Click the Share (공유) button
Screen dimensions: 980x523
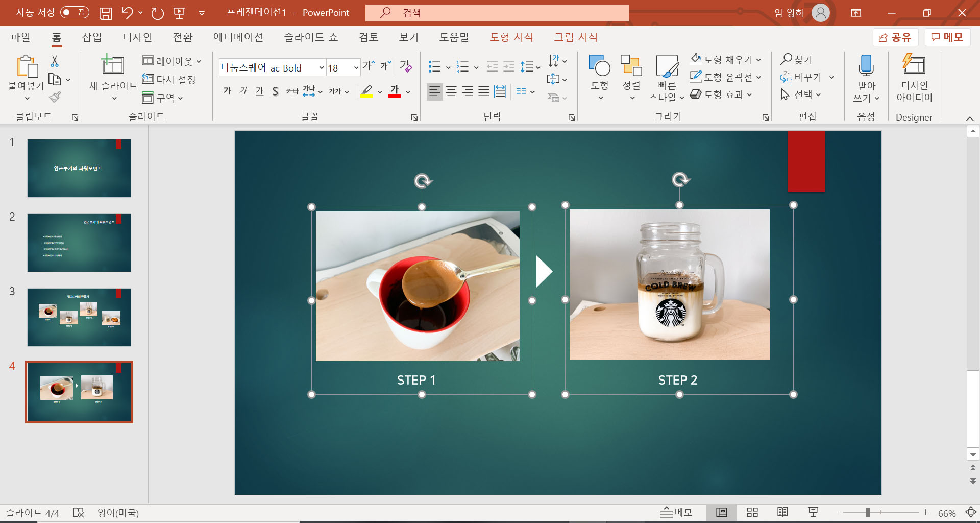coord(895,37)
